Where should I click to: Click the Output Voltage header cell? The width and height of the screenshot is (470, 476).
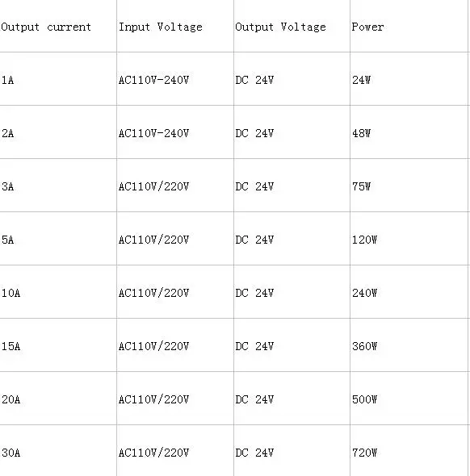click(x=292, y=26)
